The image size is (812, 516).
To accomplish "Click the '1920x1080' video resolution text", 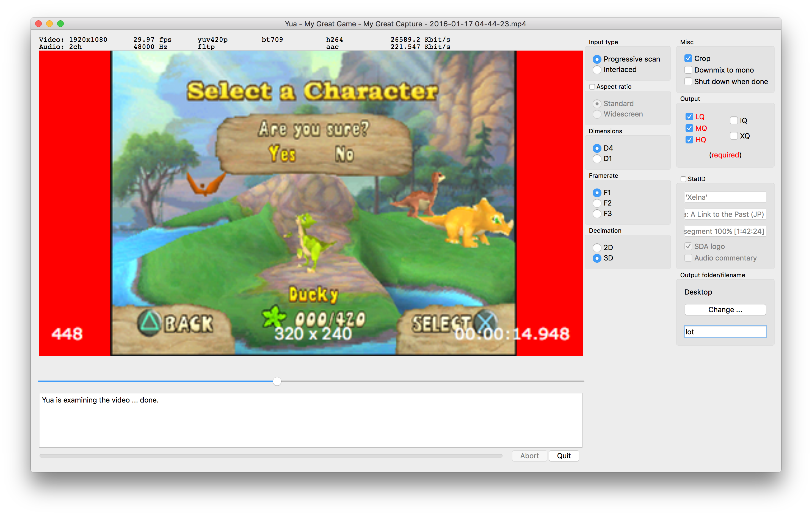I will click(88, 40).
